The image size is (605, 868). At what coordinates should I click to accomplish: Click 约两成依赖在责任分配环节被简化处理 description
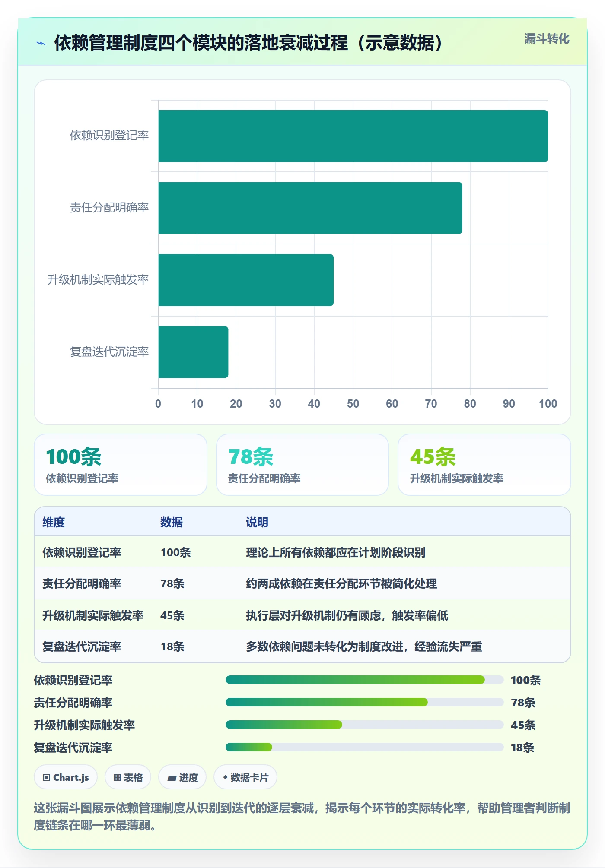(x=341, y=583)
